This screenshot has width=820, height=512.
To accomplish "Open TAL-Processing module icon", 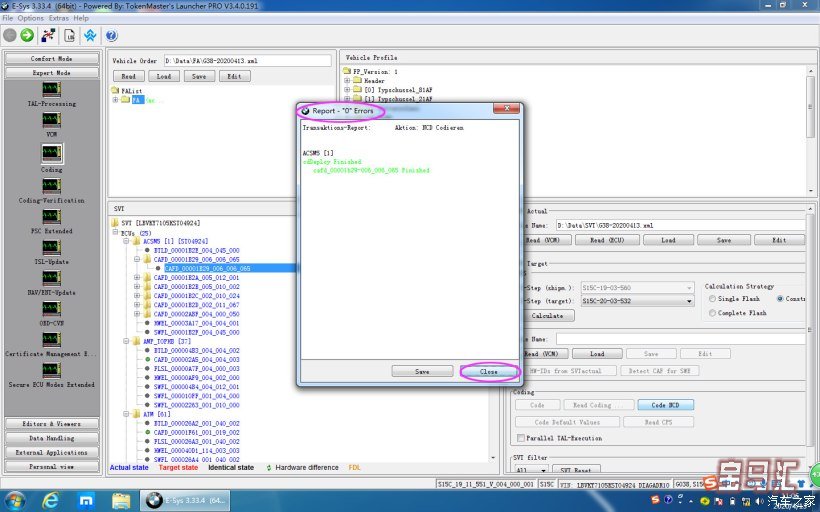I will (51, 89).
